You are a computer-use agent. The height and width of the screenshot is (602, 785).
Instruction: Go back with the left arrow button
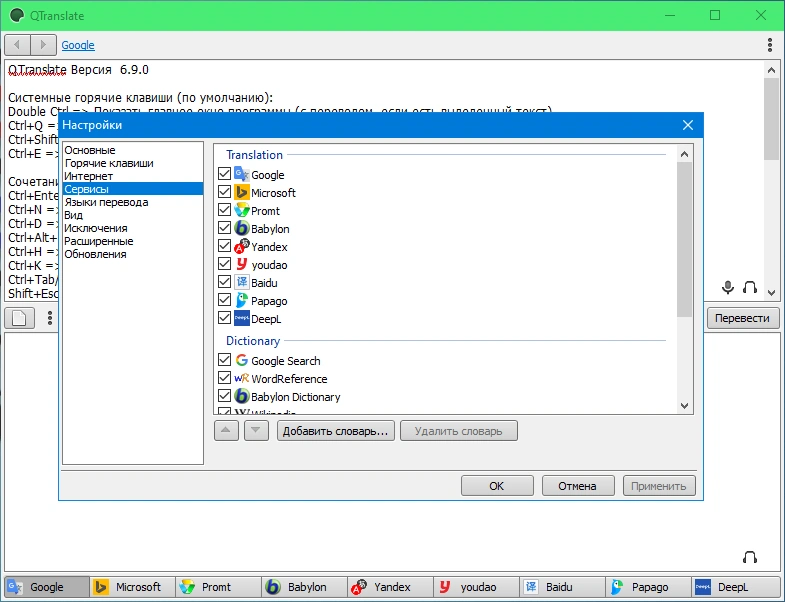tap(18, 45)
